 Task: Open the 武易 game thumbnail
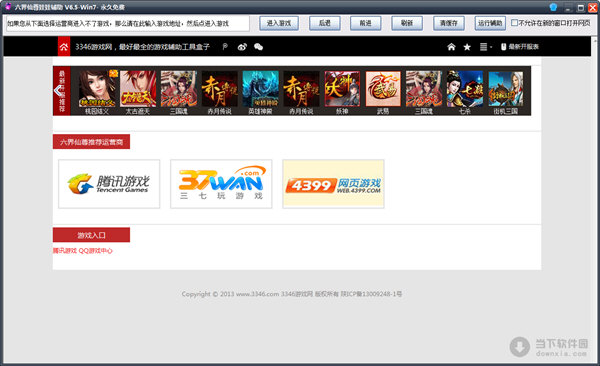click(x=383, y=89)
